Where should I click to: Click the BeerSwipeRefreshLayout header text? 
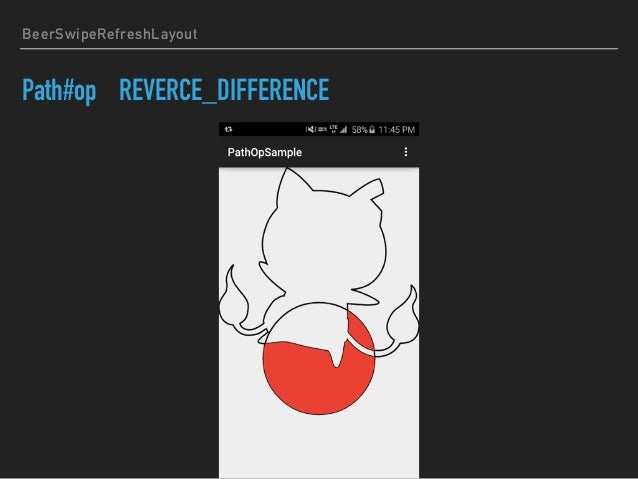pyautogui.click(x=110, y=34)
